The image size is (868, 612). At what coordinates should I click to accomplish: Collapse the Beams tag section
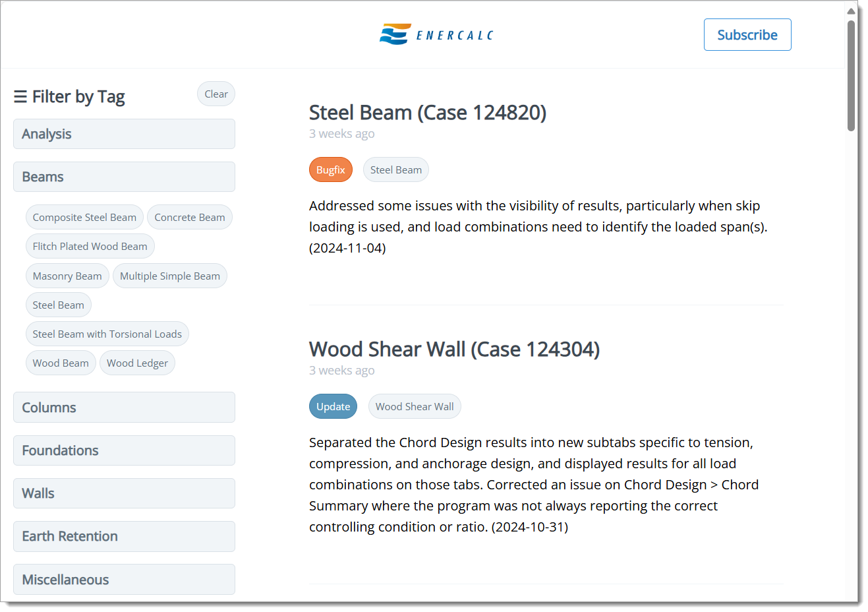[x=124, y=177]
